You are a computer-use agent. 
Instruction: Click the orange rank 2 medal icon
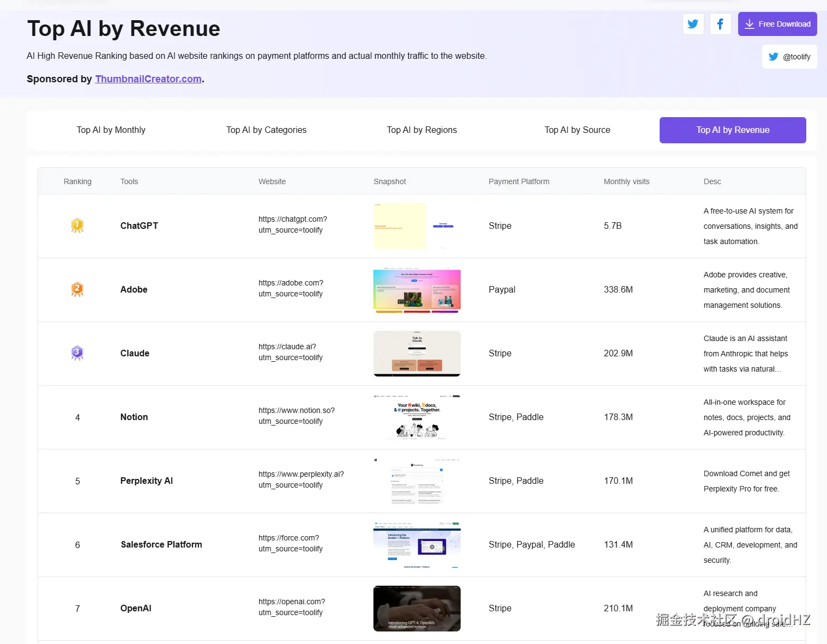[x=77, y=289]
